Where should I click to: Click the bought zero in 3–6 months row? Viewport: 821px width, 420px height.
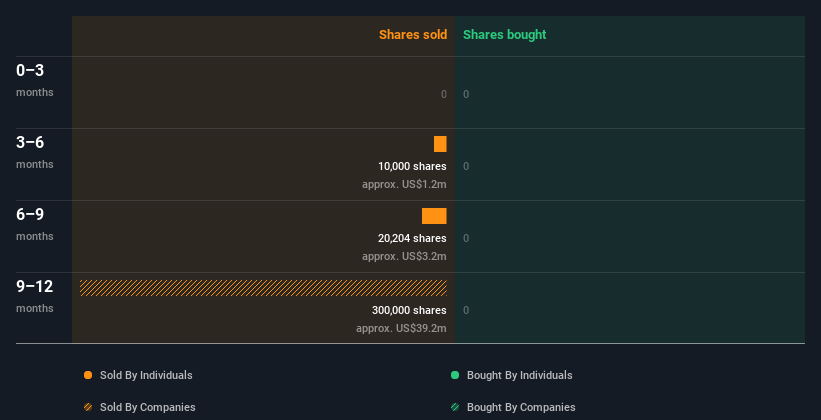[466, 167]
